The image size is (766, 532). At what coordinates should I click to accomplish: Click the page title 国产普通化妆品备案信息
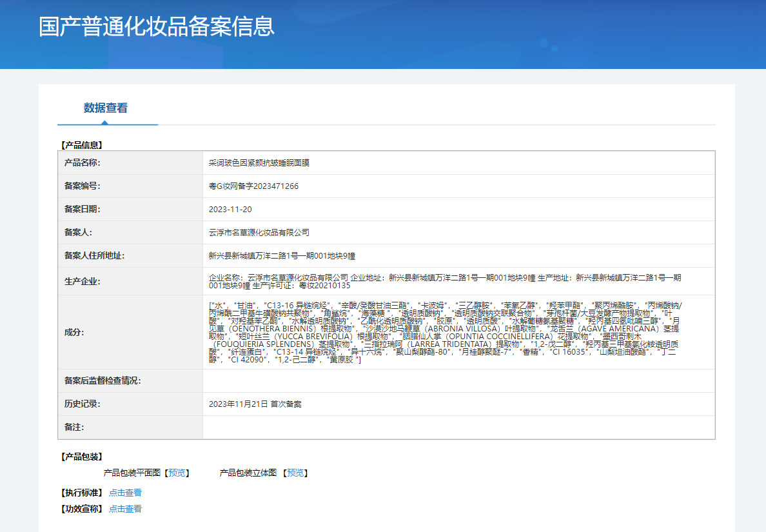pos(157,26)
